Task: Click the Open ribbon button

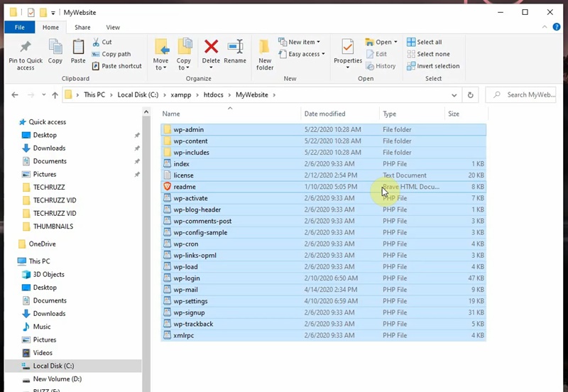Action: coord(381,42)
